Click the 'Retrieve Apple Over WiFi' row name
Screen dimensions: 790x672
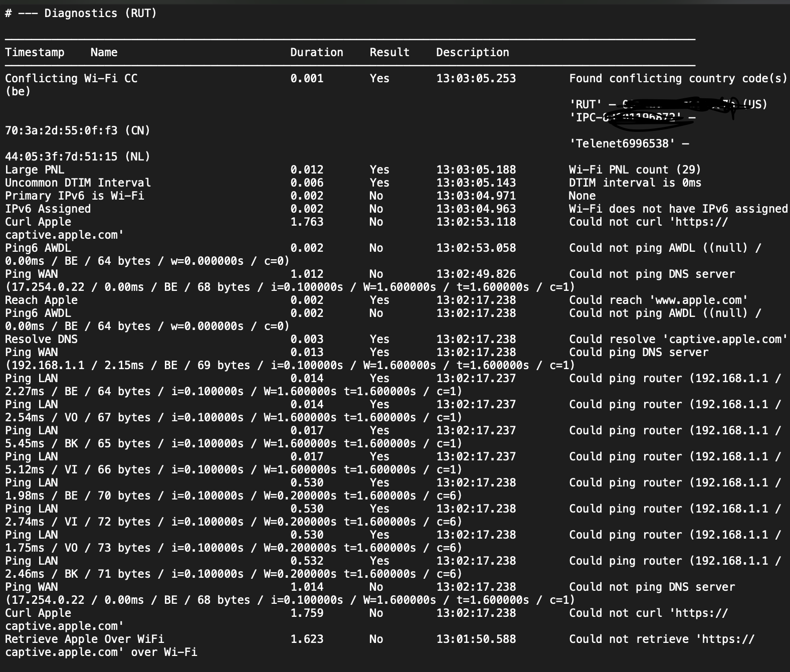click(84, 639)
